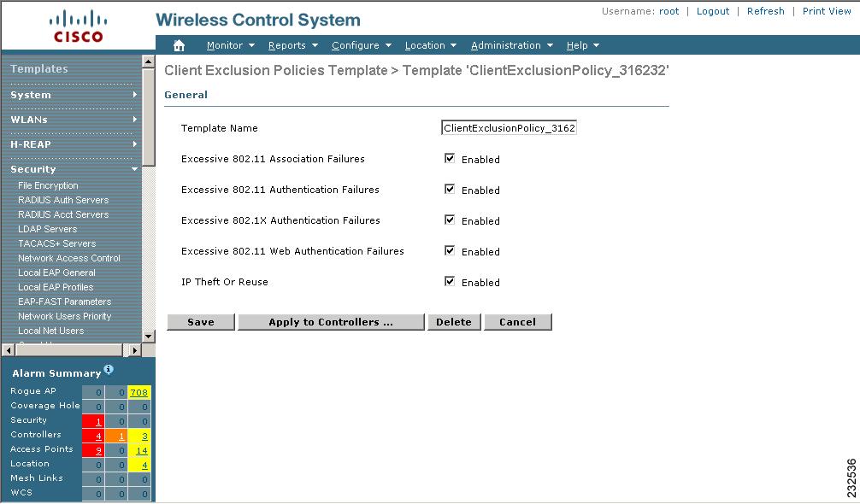This screenshot has width=860, height=504.
Task: Click the Cisco logo
Action: click(x=78, y=26)
